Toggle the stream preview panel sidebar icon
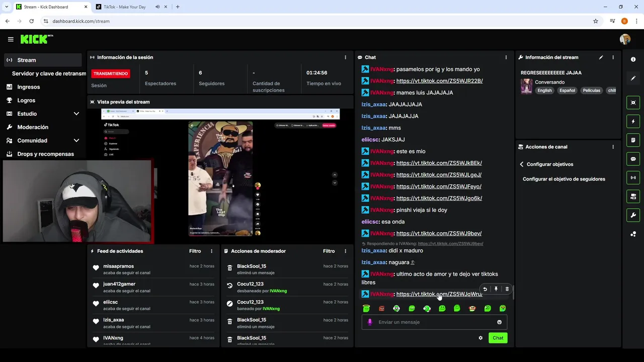This screenshot has height=362, width=644. [633, 103]
